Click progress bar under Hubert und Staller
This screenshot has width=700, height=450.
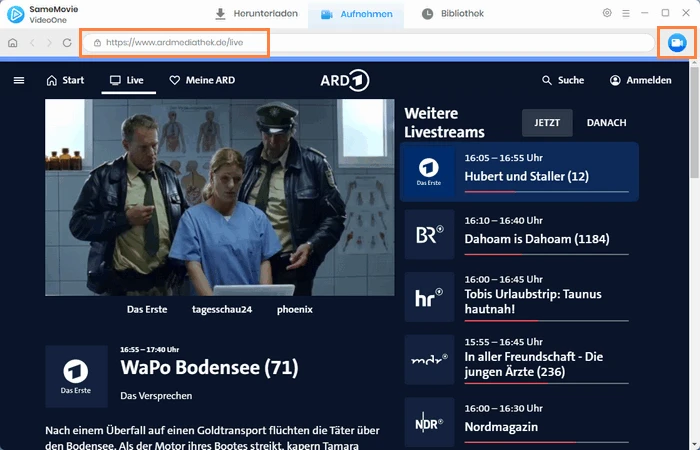coord(546,192)
